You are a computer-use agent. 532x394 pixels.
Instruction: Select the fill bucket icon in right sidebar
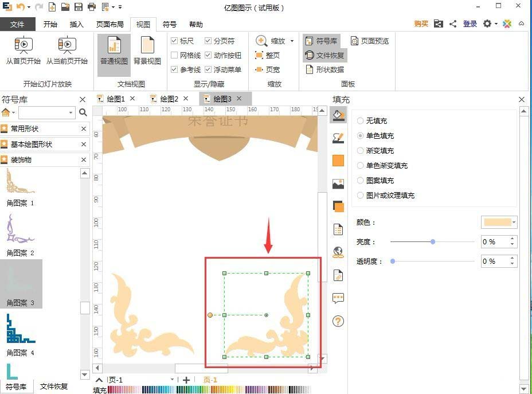[x=338, y=115]
